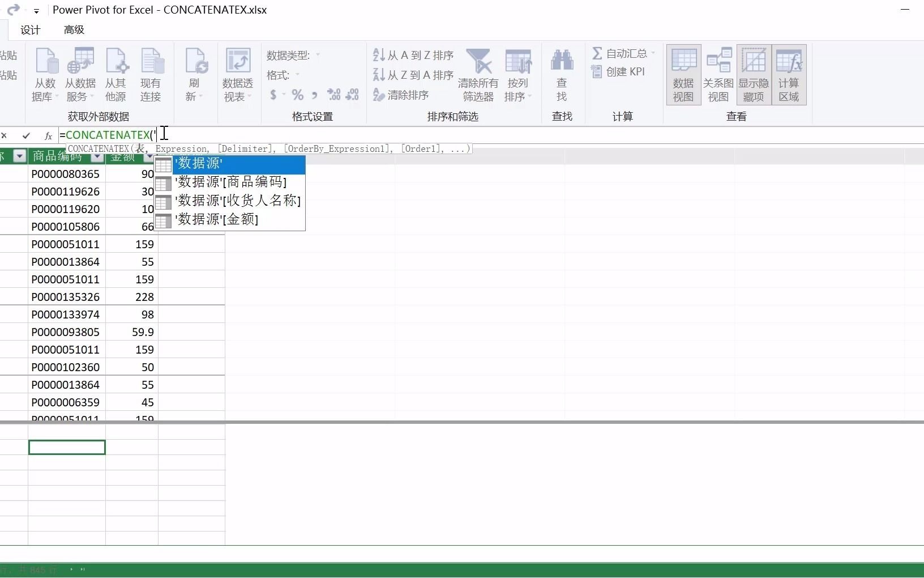Screen dimensions: 924x578
Task: Open quick access toolbar customize arrow
Action: pos(36,11)
